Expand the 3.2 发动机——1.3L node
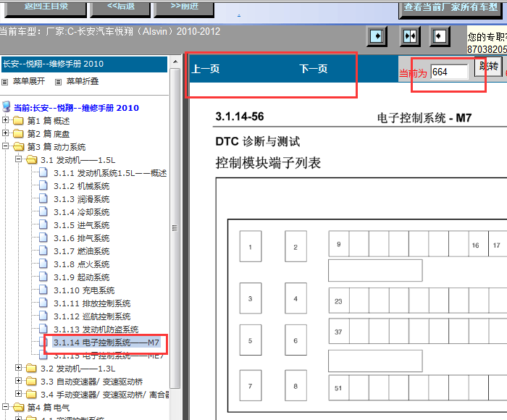The height and width of the screenshot is (420, 507). (18, 368)
